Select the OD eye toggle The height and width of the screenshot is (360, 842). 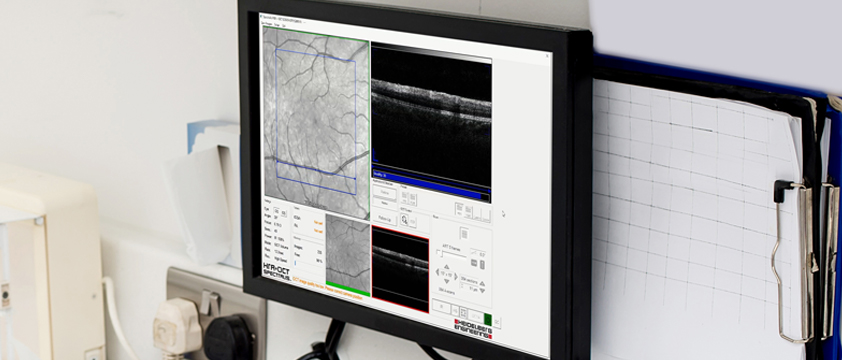coord(276,211)
